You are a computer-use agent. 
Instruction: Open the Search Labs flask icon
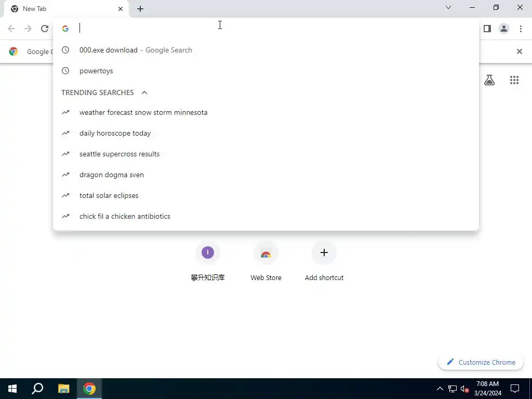click(489, 80)
